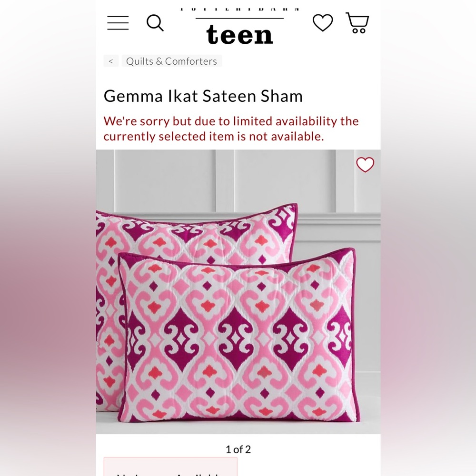Favorite this sham using the heart on the photo

tap(365, 165)
